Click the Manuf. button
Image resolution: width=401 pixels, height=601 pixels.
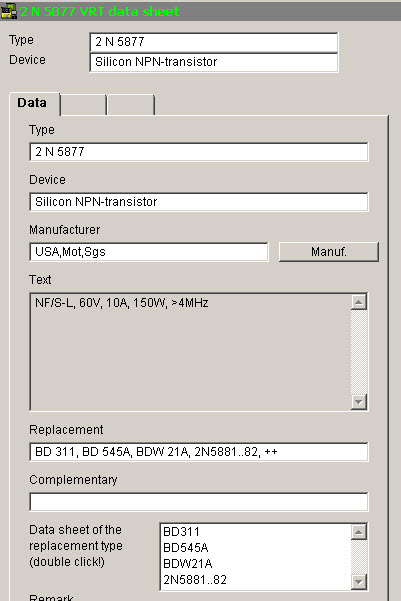[x=329, y=252]
